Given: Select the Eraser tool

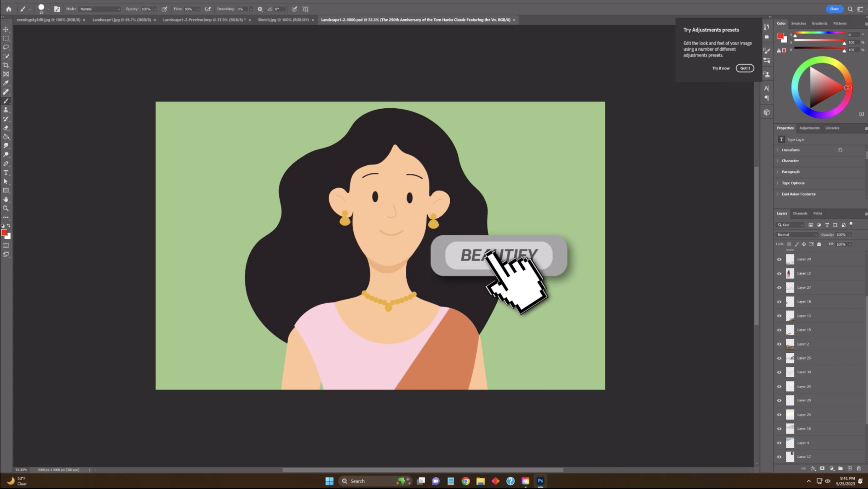Looking at the screenshot, I should pyautogui.click(x=6, y=128).
